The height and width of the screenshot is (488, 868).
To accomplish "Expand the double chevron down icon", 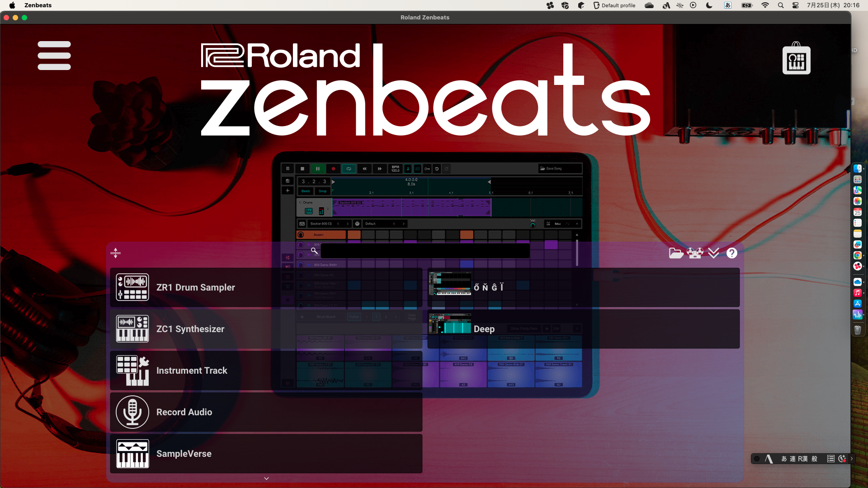I will 713,253.
